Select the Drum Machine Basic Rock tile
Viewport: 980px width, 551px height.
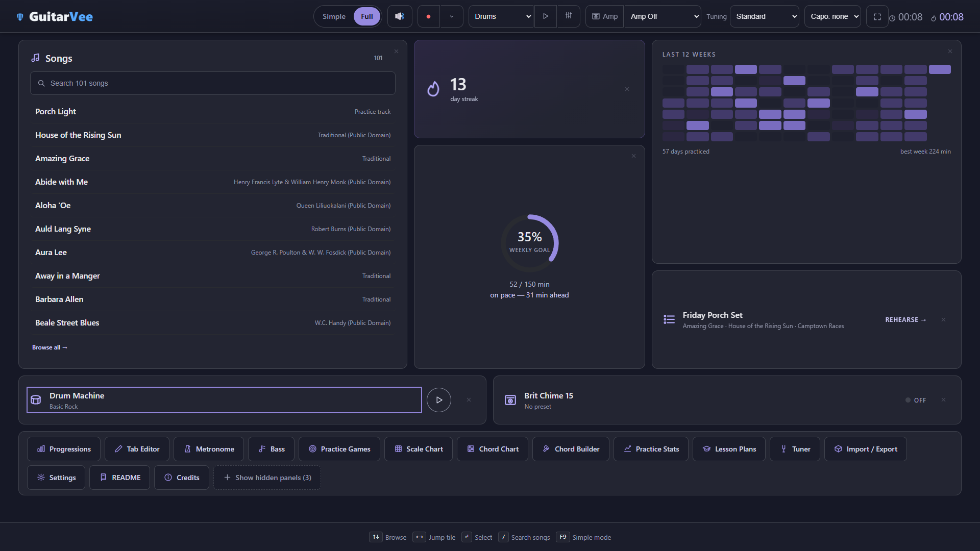tap(224, 400)
